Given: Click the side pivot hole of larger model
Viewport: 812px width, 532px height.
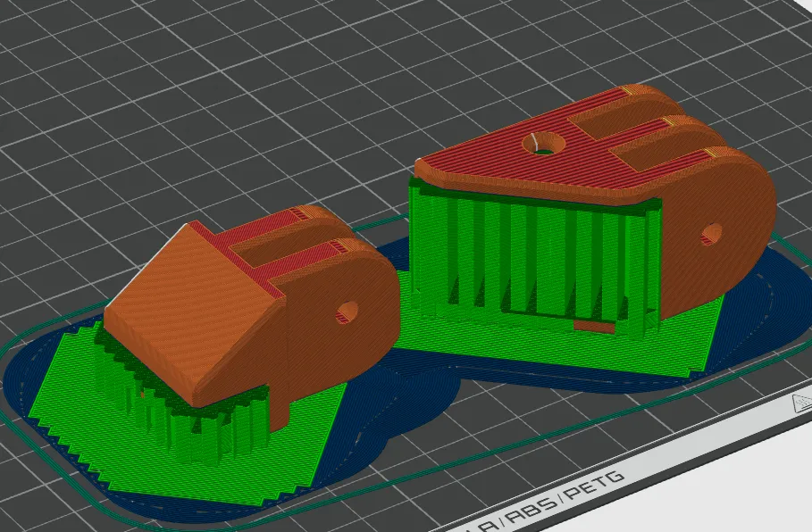Looking at the screenshot, I should point(712,235).
